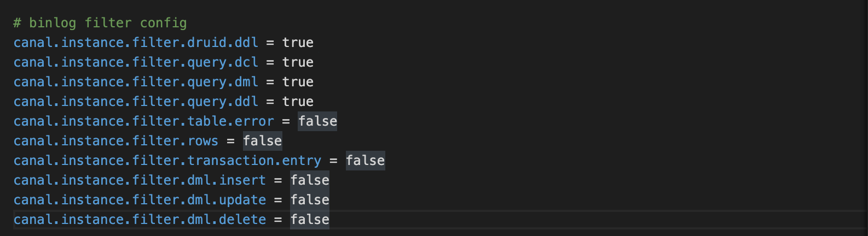Click the highlighted false value for filter.rows
The image size is (868, 236).
pyautogui.click(x=262, y=141)
